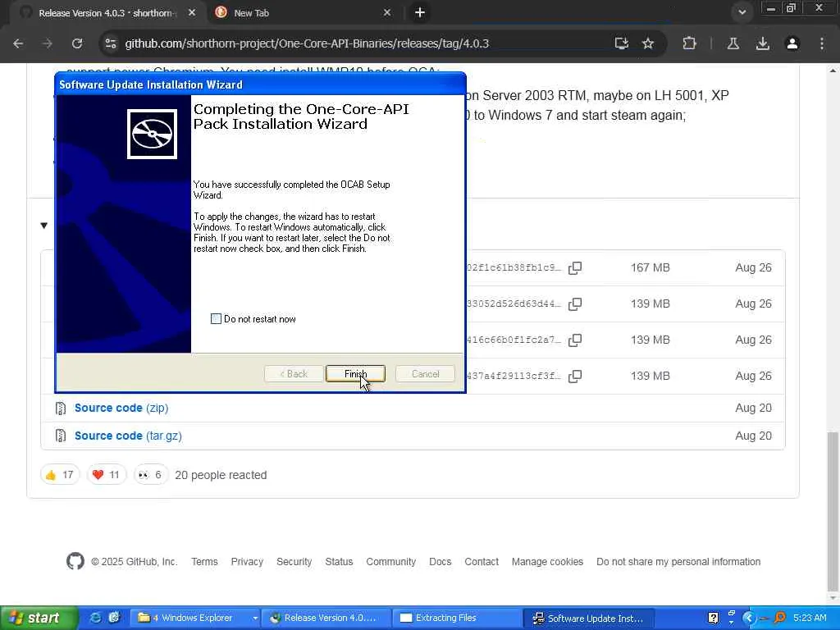
Task: Open site information icon in address bar
Action: coord(111,43)
